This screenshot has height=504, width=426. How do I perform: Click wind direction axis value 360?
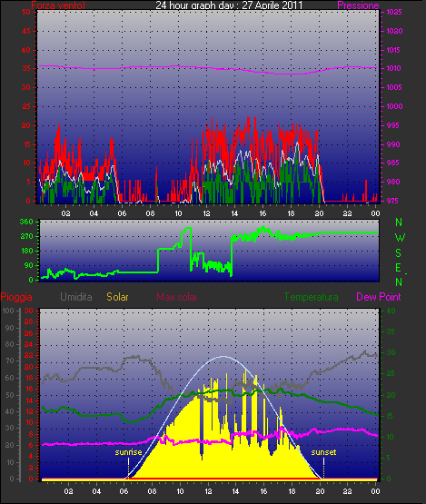(x=26, y=222)
